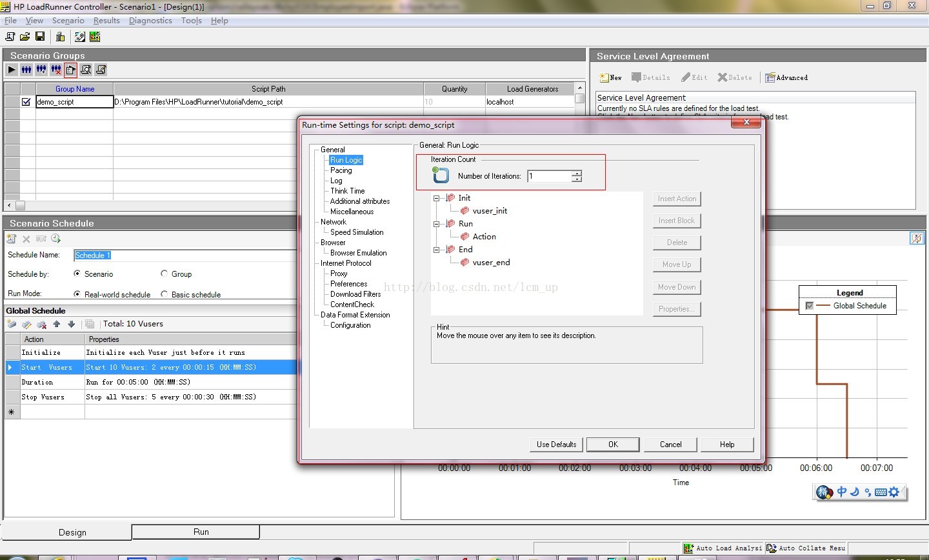Viewport: 929px width, 560px height.
Task: Select Pacing in the settings tree
Action: (x=341, y=170)
